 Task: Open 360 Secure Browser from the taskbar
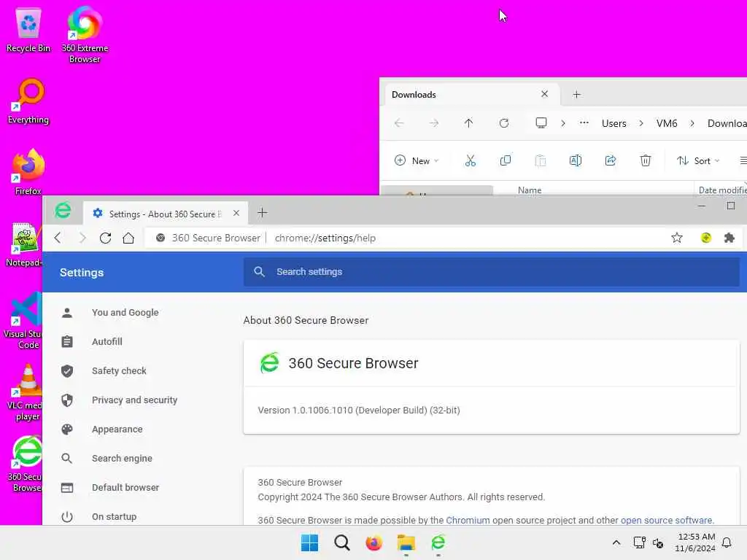click(x=438, y=542)
